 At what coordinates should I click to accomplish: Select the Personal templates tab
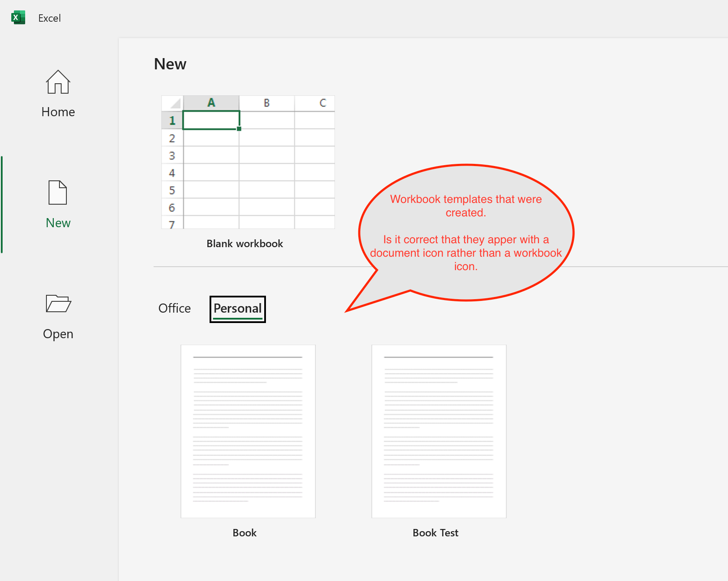238,309
